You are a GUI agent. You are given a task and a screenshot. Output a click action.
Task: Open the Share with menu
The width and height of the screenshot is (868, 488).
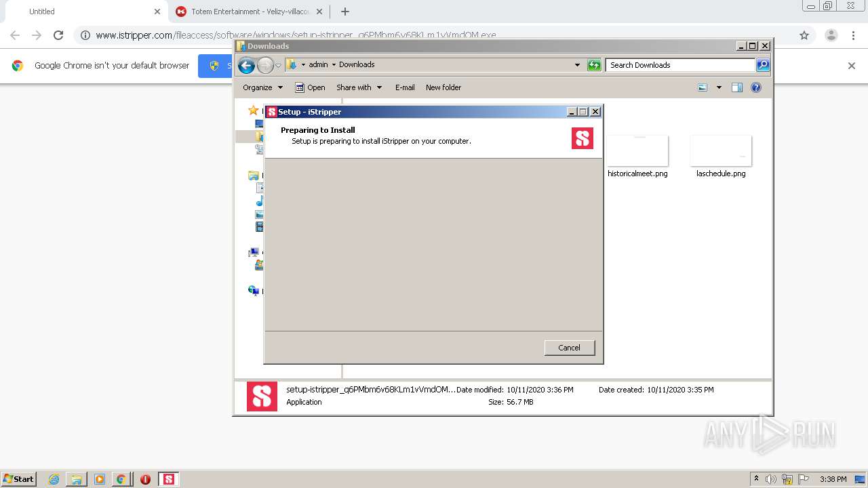[x=359, y=87]
